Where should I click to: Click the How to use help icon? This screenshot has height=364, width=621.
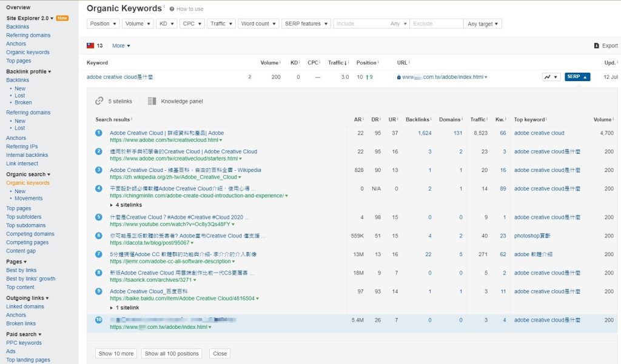click(172, 8)
